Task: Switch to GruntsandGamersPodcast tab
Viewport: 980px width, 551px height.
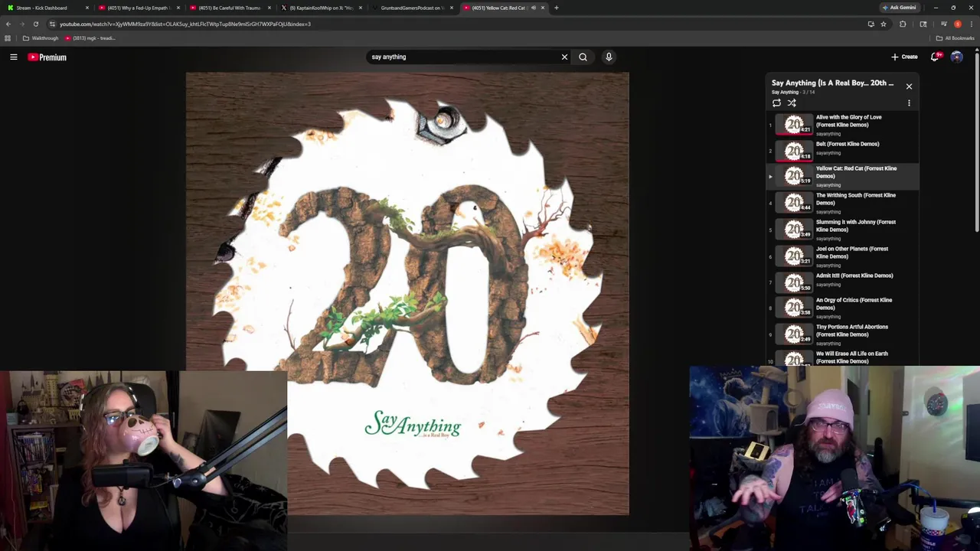Action: [x=411, y=8]
